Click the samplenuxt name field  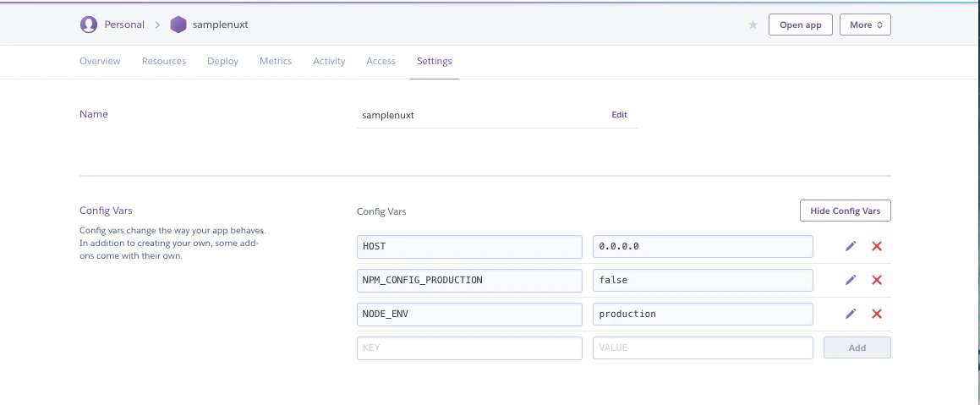coord(497,116)
